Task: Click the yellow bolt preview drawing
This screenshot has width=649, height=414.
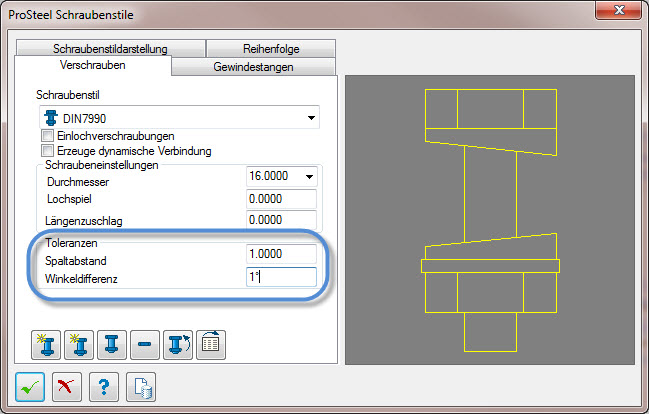Action: coord(490,220)
